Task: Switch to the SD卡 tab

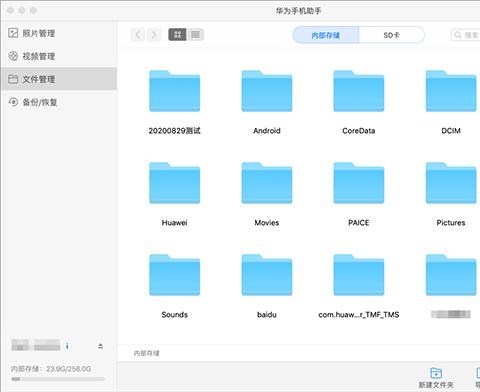Action: (x=392, y=35)
